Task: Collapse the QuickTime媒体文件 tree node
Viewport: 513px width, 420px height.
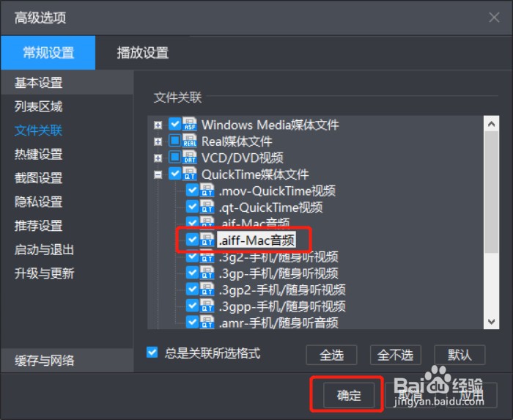Action: coord(158,174)
